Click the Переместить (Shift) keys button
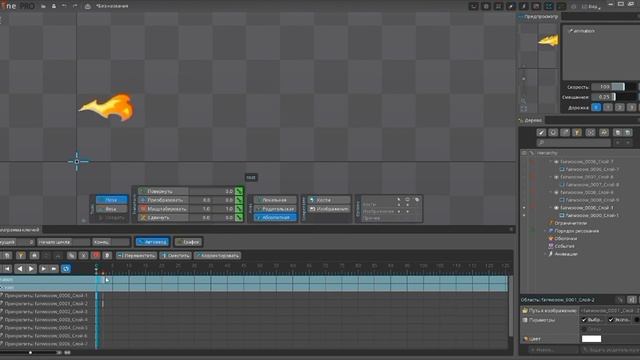The image size is (640, 360). point(136,256)
